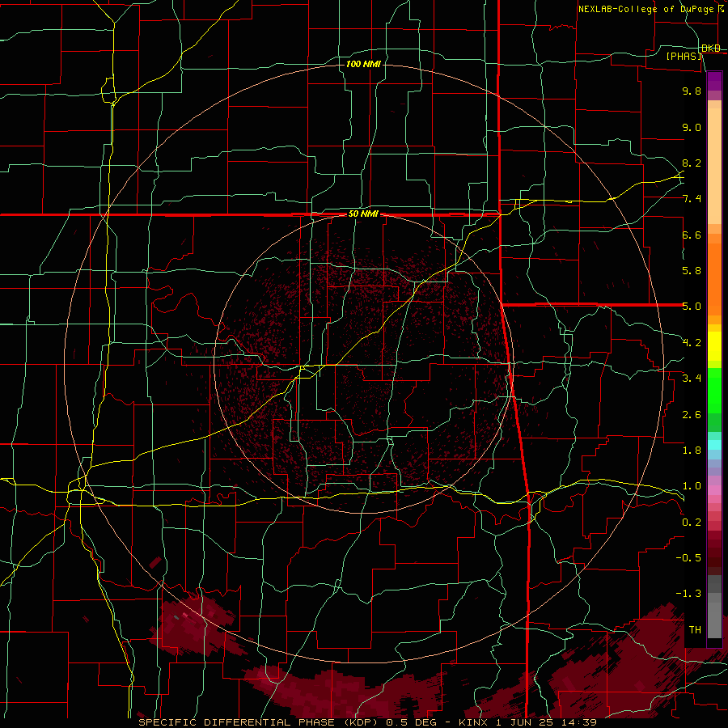Select the 8.2 scale label

point(692,163)
